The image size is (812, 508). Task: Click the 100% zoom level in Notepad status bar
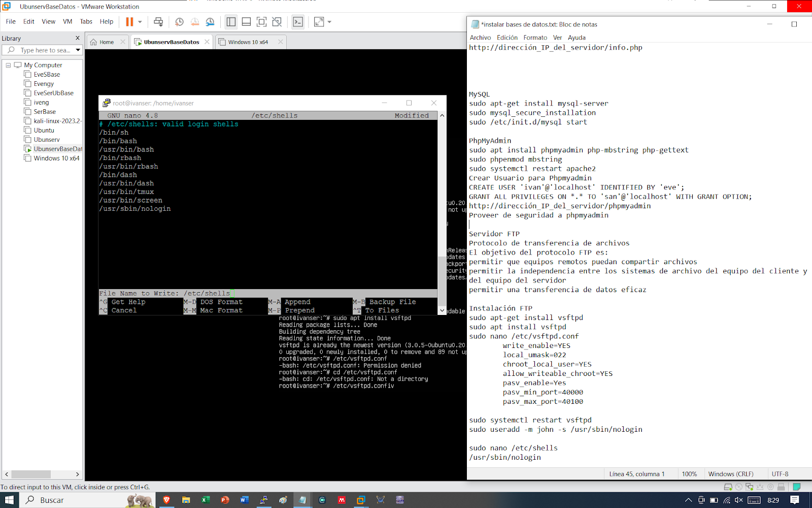point(689,474)
